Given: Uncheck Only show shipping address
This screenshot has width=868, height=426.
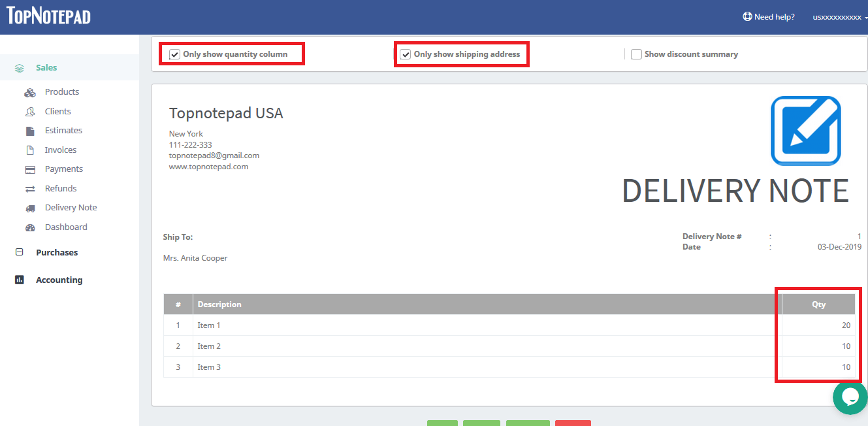Looking at the screenshot, I should [406, 54].
